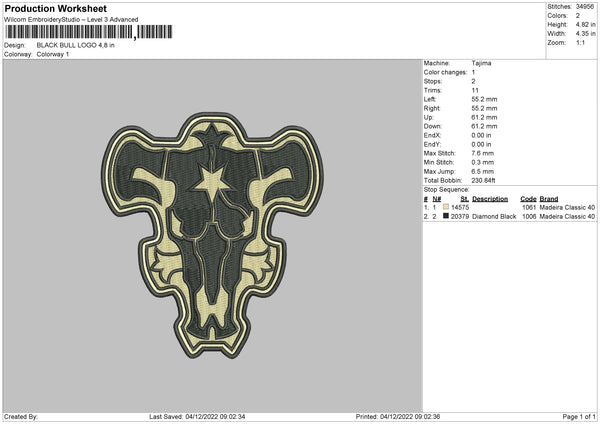Click the Max Stitch value 7.6 mm
The width and height of the screenshot is (600, 424).
coord(483,153)
